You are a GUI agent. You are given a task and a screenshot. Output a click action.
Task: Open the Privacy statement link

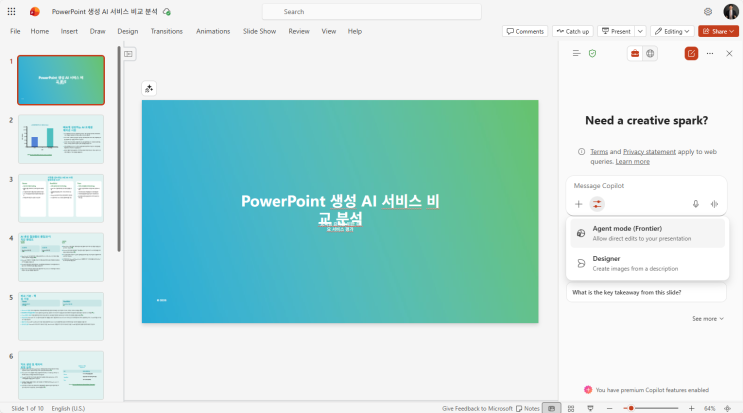coord(649,152)
